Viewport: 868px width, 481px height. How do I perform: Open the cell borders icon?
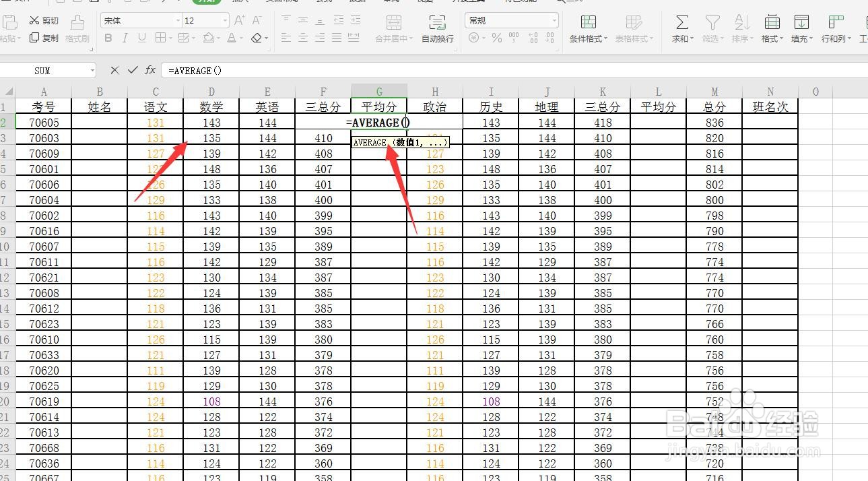pyautogui.click(x=160, y=38)
